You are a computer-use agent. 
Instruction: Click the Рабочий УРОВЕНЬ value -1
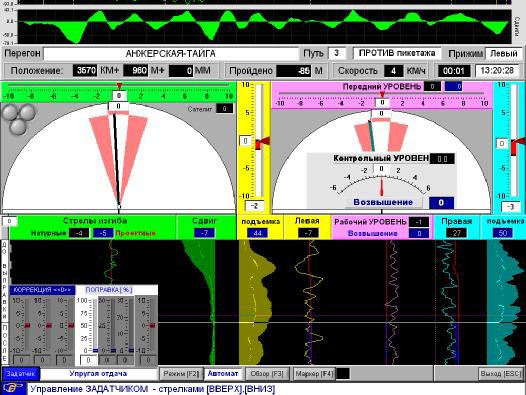[x=418, y=222]
